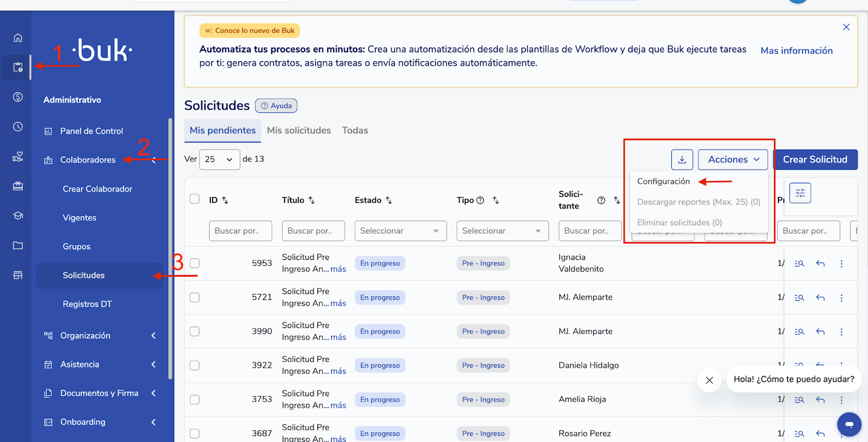View details of request 5721
868x442 pixels.
pos(799,298)
